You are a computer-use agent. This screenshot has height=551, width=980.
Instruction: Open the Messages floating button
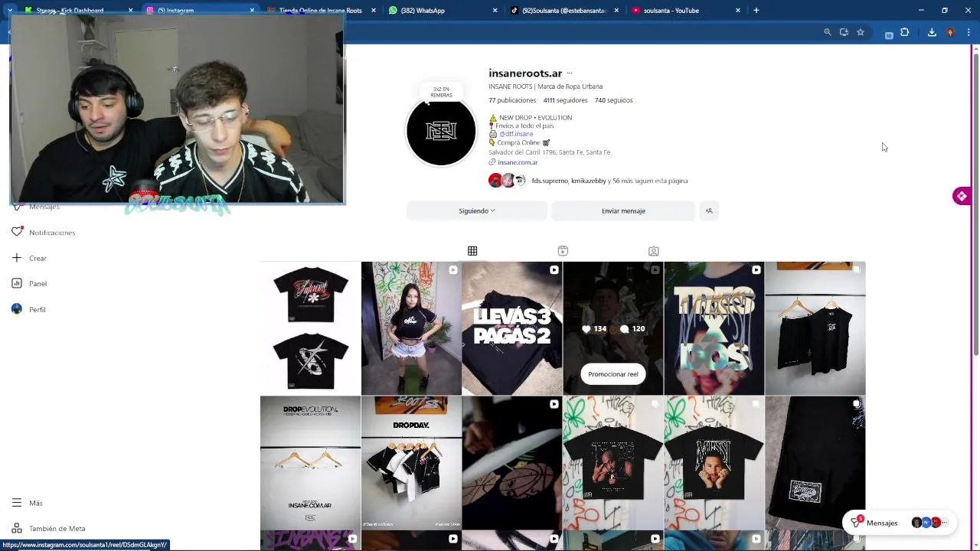click(898, 523)
